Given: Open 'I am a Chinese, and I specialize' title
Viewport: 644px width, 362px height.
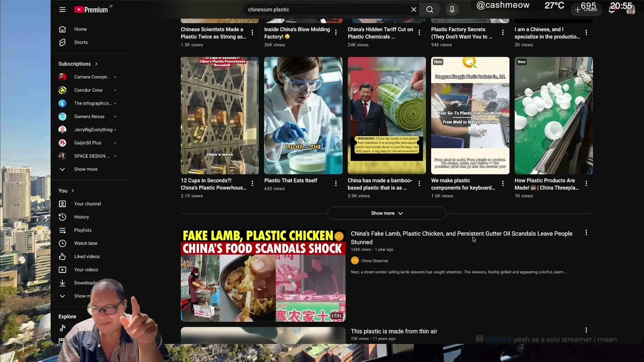Looking at the screenshot, I should [547, 33].
